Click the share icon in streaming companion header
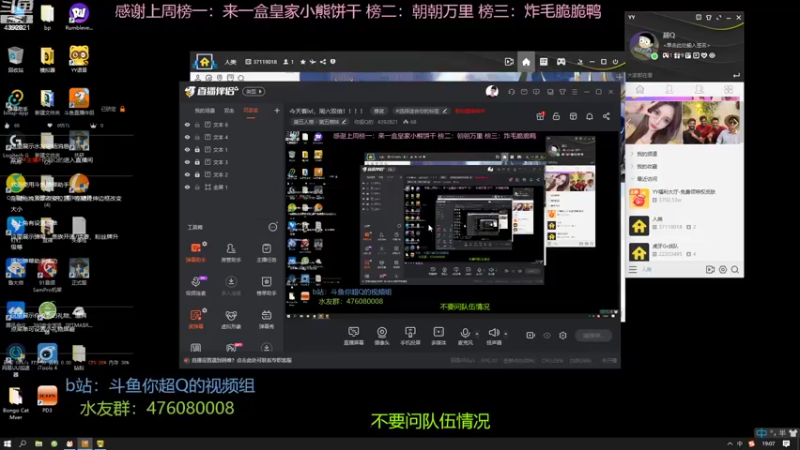The image size is (800, 450). 606,116
